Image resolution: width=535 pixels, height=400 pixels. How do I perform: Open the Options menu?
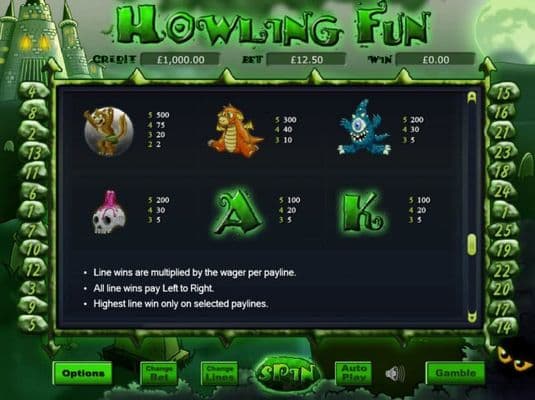pos(83,373)
